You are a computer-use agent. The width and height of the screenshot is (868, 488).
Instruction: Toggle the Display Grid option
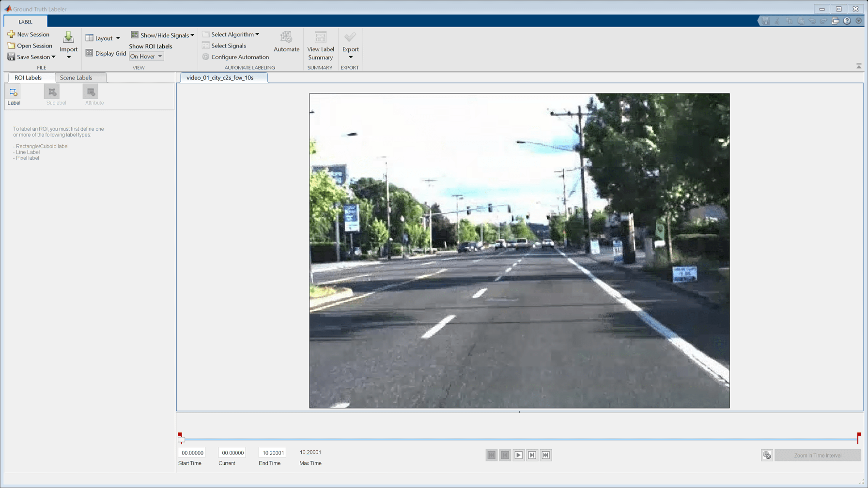point(106,53)
